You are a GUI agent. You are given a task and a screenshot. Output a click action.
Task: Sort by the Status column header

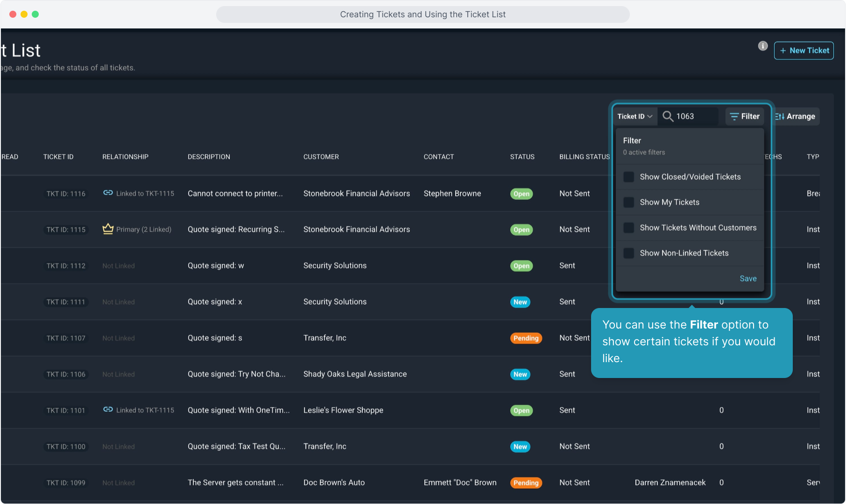(x=522, y=157)
